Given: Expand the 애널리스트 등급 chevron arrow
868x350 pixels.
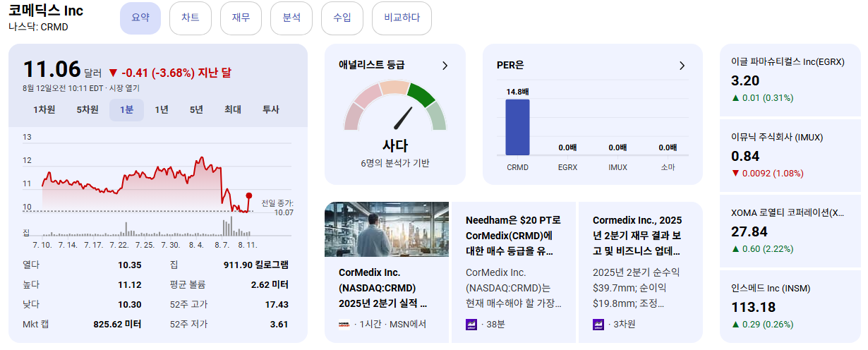Looking at the screenshot, I should pyautogui.click(x=445, y=66).
